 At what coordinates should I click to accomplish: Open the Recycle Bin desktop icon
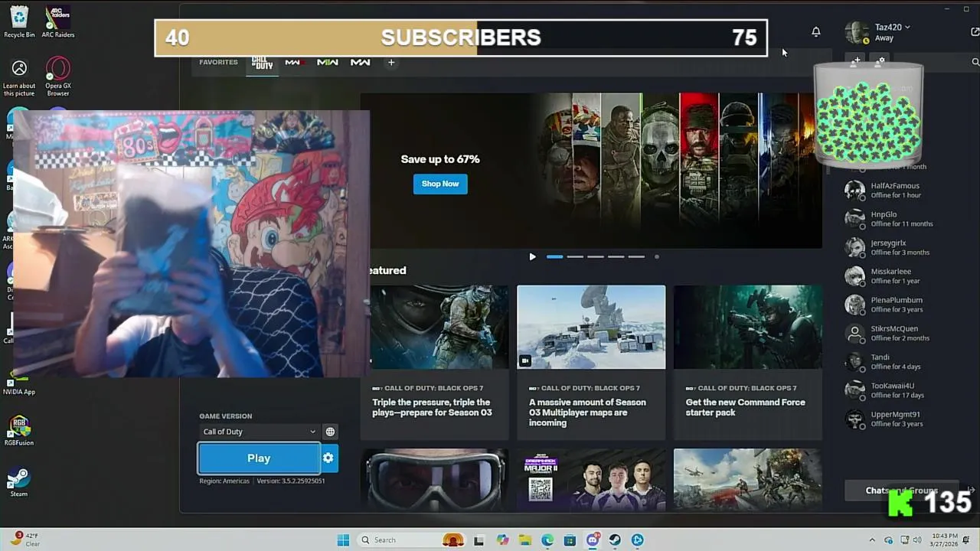(x=19, y=21)
